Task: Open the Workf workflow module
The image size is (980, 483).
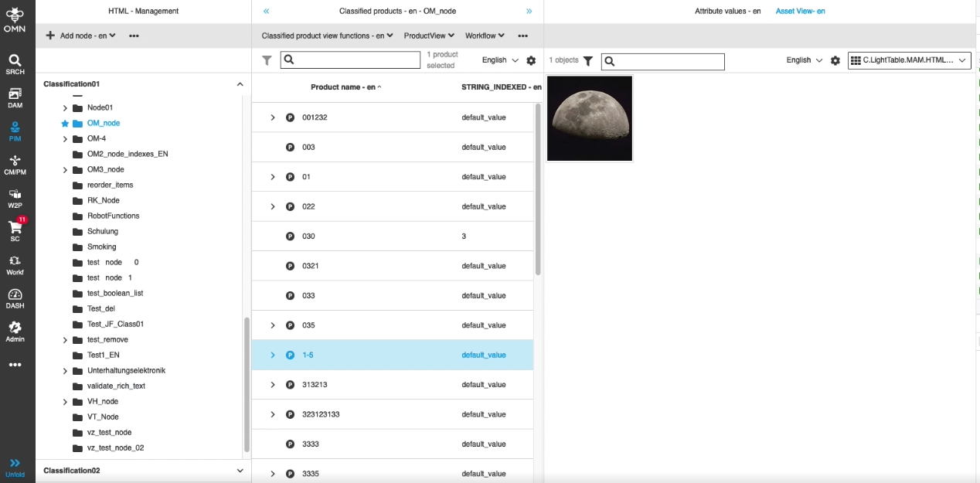Action: click(x=15, y=266)
